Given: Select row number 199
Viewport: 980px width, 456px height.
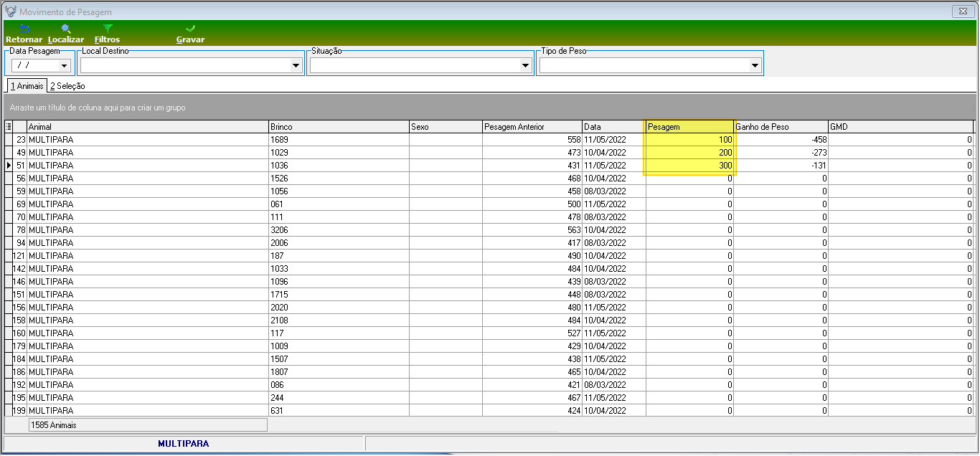Looking at the screenshot, I should pos(20,411).
